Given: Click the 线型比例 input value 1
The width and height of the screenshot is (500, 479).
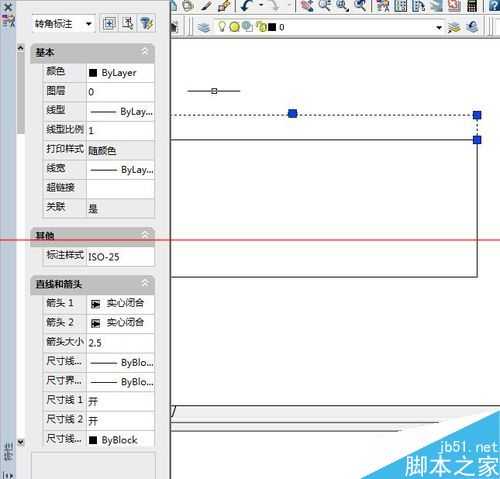Looking at the screenshot, I should pos(120,130).
